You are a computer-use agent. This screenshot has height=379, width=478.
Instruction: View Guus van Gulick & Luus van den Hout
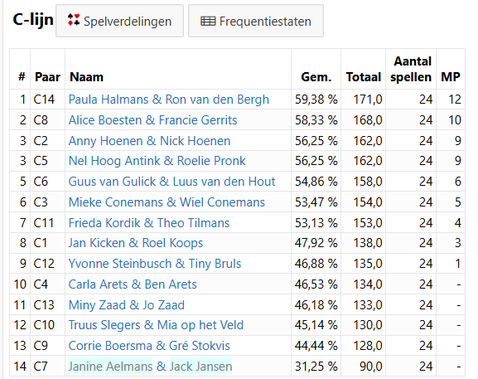(x=172, y=181)
